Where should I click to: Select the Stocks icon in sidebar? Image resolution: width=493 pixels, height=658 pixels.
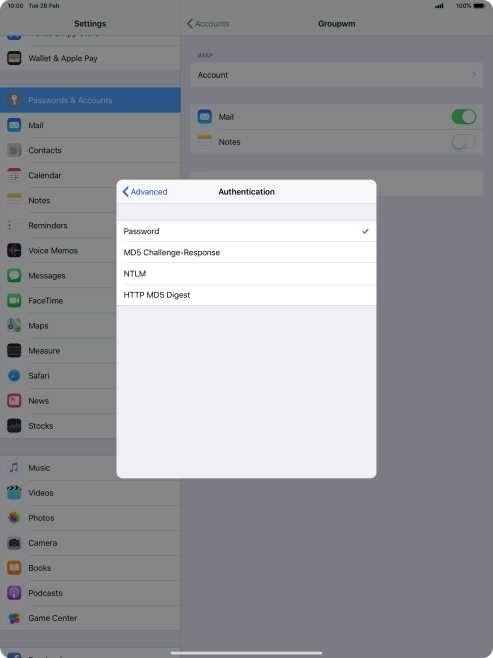point(14,426)
